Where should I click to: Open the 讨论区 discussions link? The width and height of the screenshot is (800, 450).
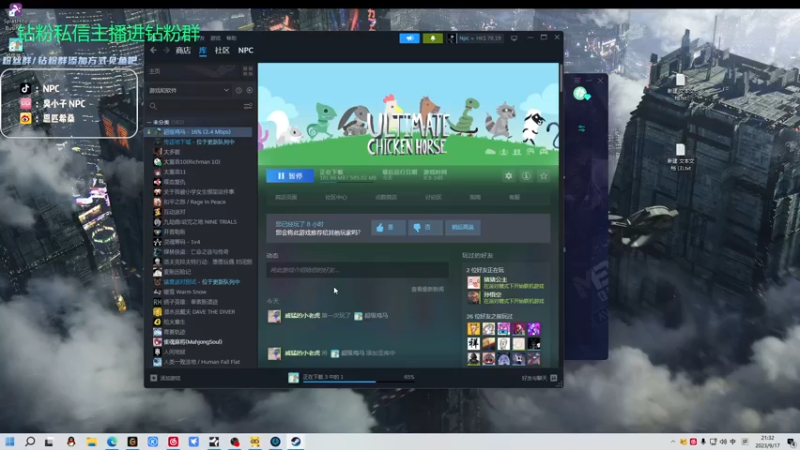433,197
